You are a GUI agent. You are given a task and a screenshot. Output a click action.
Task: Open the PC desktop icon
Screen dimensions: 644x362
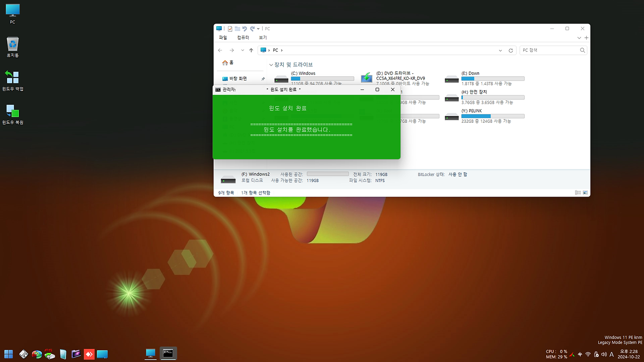click(13, 14)
